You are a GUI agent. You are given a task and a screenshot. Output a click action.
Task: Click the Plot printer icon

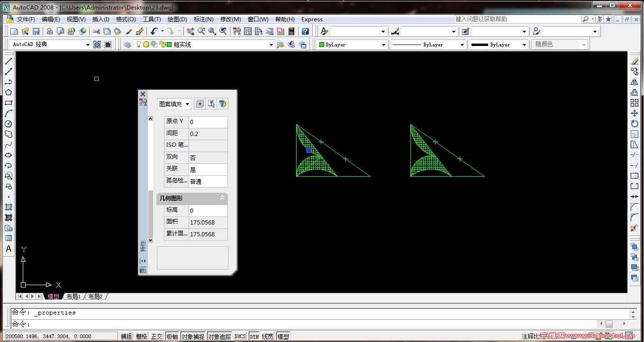(x=50, y=31)
